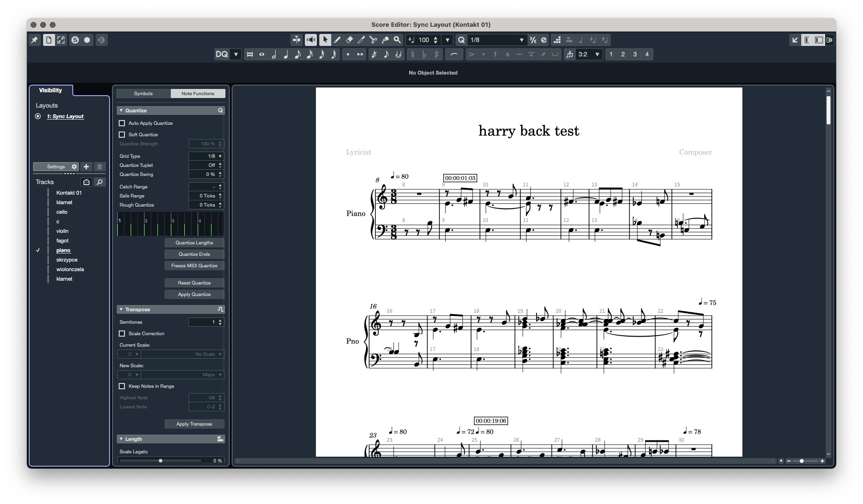The height and width of the screenshot is (504, 863).
Task: Add a new layout with plus icon
Action: [86, 166]
